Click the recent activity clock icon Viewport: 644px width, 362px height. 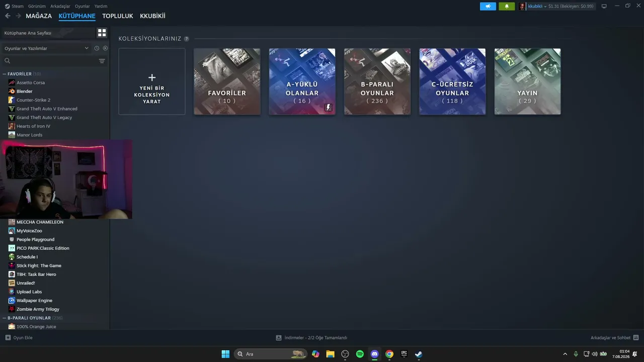[x=97, y=48]
